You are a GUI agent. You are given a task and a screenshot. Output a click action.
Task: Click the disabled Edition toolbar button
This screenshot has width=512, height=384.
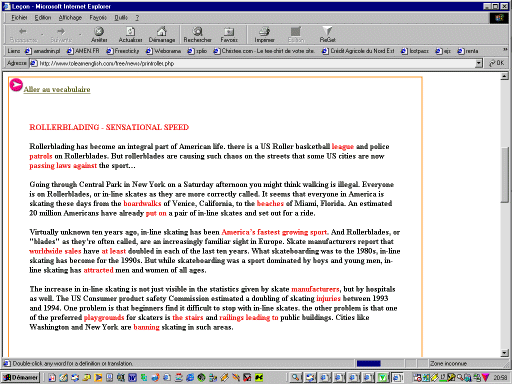(x=296, y=35)
